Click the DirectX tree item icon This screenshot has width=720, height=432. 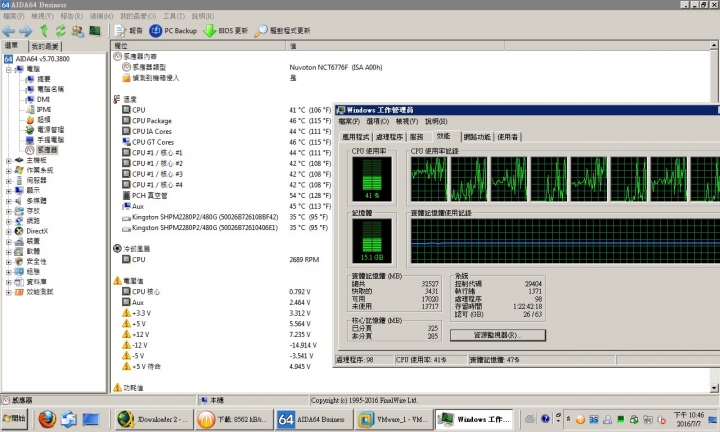[x=19, y=231]
